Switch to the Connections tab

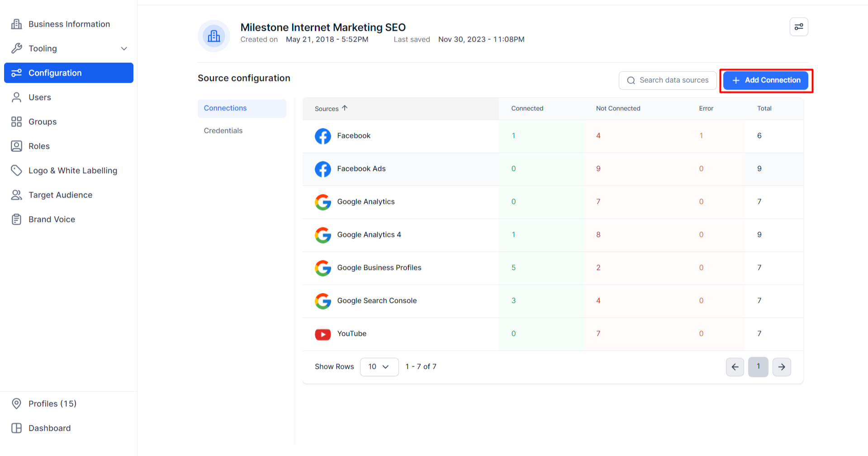tap(242, 108)
